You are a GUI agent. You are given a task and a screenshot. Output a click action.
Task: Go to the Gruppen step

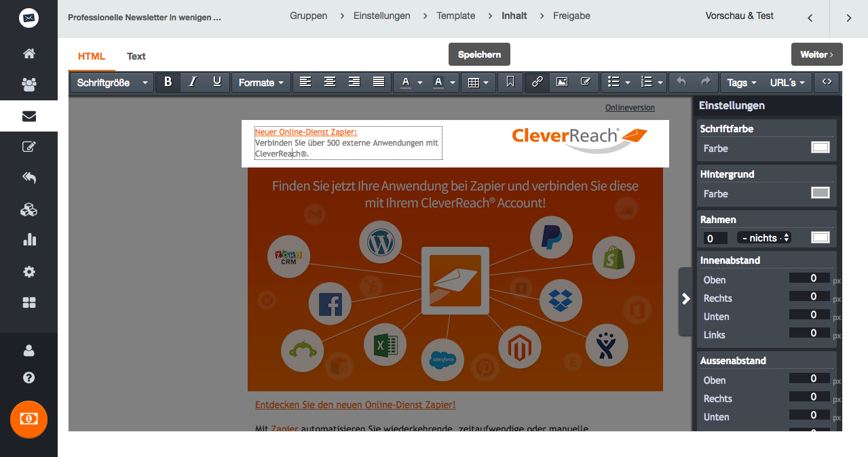(x=309, y=16)
